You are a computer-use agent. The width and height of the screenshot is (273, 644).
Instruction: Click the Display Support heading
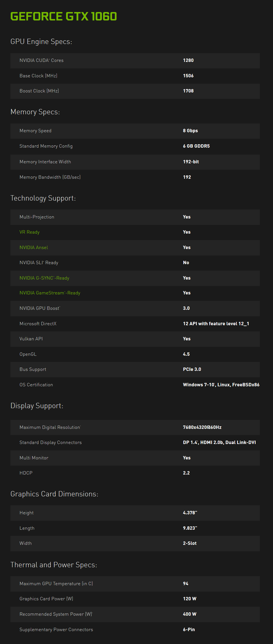click(37, 406)
